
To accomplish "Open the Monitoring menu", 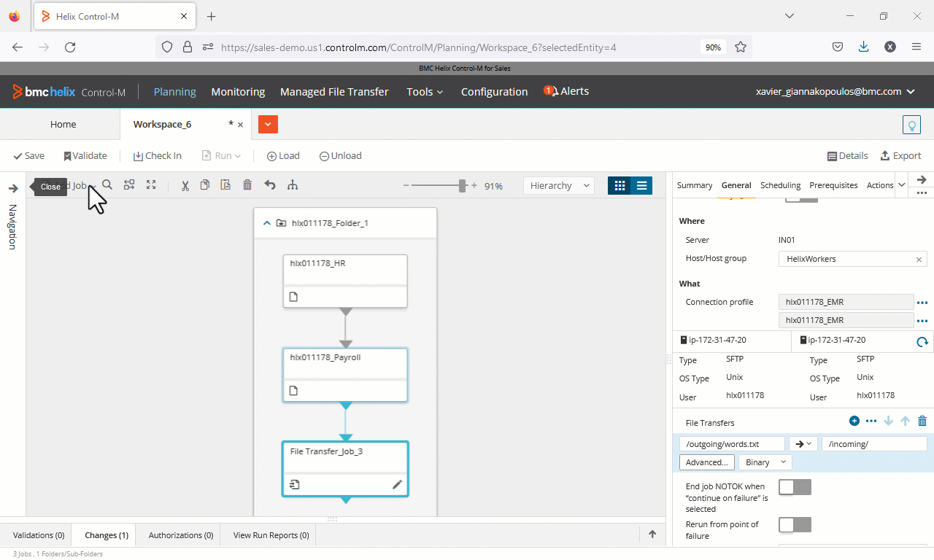I will (x=238, y=92).
